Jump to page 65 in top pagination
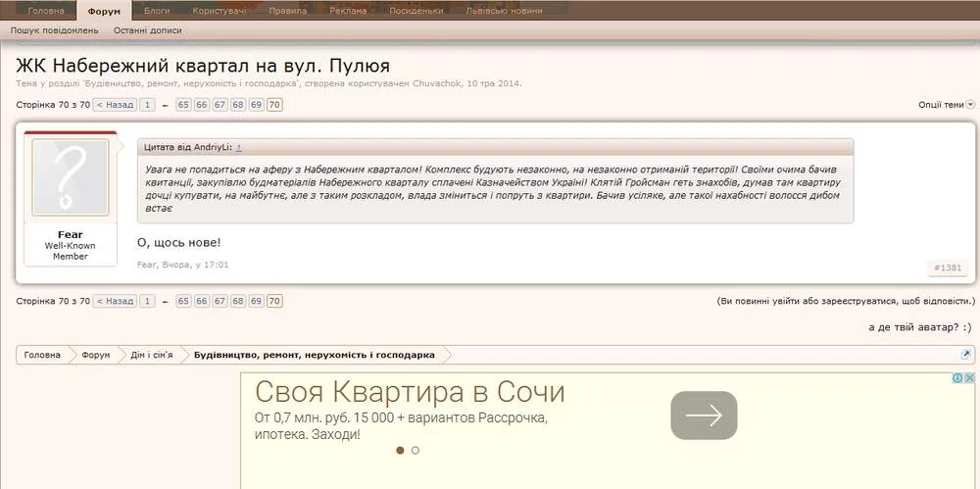980x489 pixels. click(183, 105)
